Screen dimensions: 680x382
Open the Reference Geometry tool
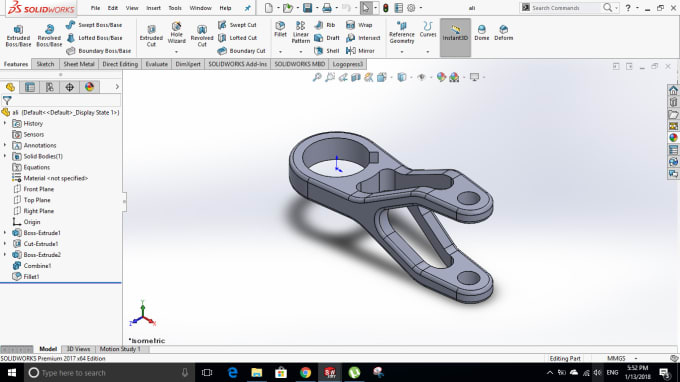coord(402,33)
